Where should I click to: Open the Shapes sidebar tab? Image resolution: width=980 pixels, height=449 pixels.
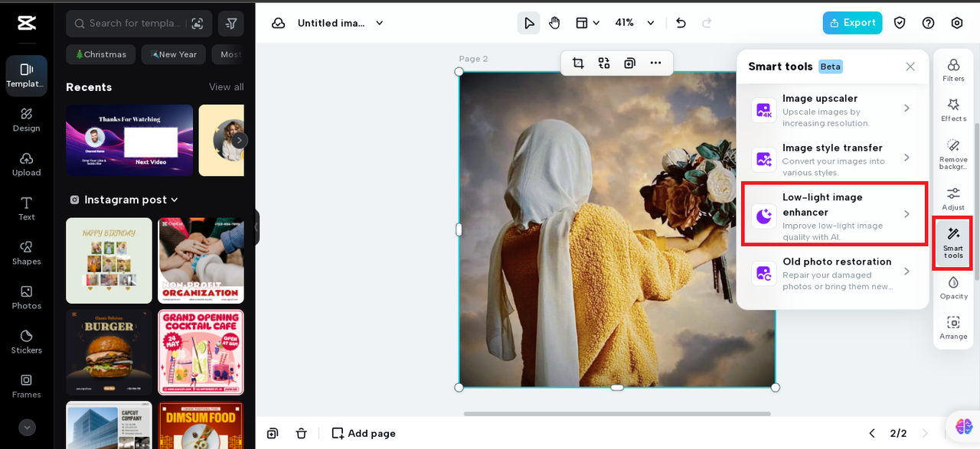(x=27, y=253)
